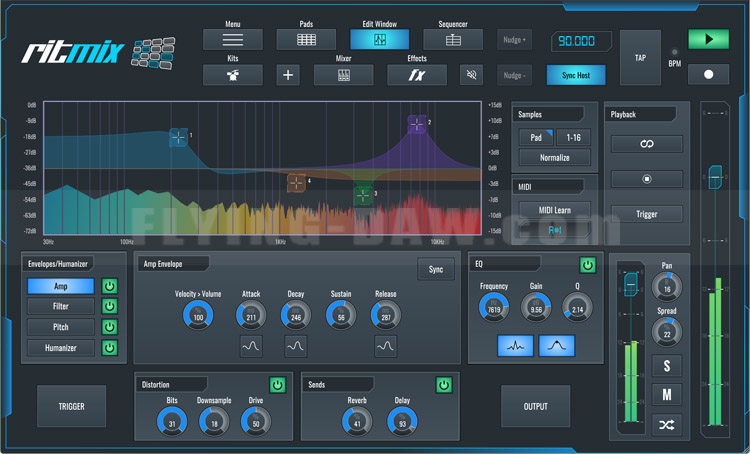
Task: Choose the EQ notch filter shape
Action: (x=515, y=345)
